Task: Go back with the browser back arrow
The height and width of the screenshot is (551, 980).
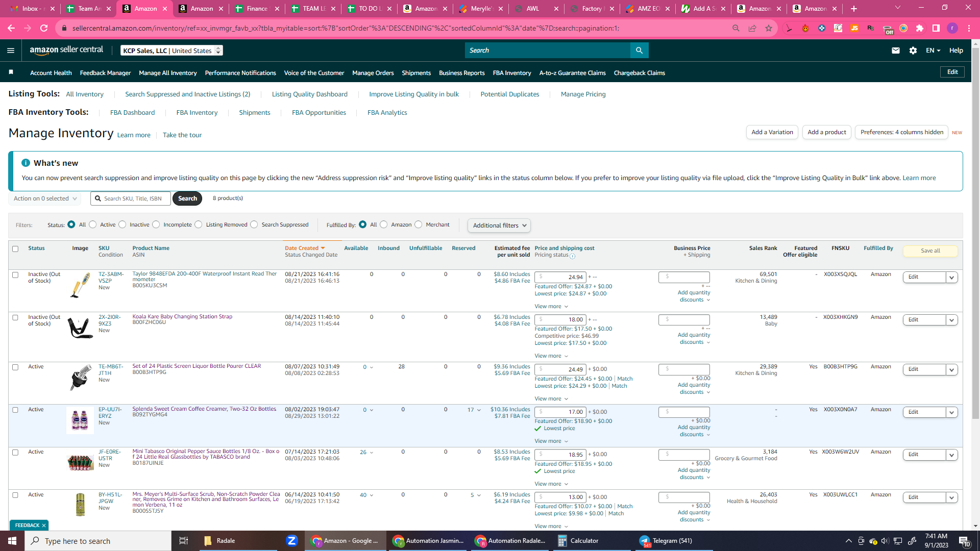Action: [11, 28]
